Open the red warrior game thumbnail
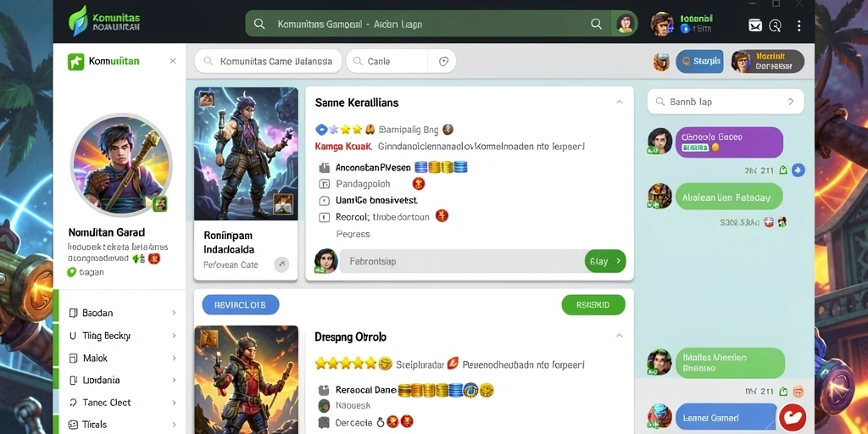Screen dimensions: 868x434 [246, 380]
